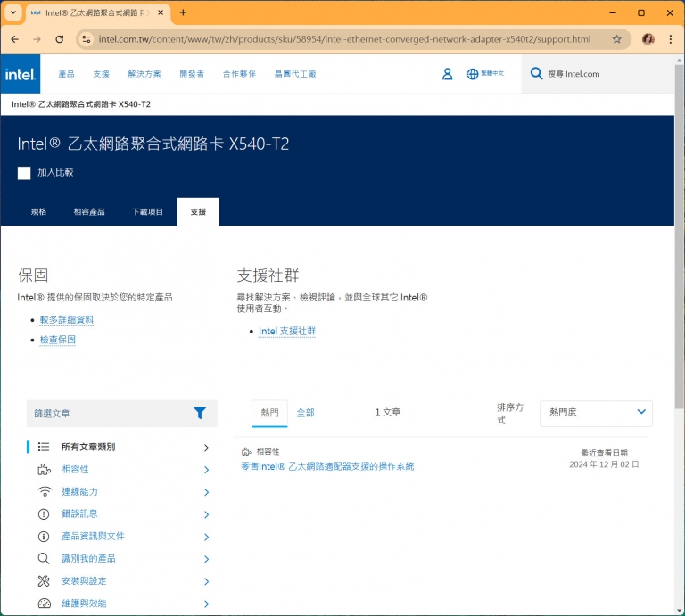
Task: Expand the 錯誤訊息 category chevron
Action: pyautogui.click(x=206, y=514)
